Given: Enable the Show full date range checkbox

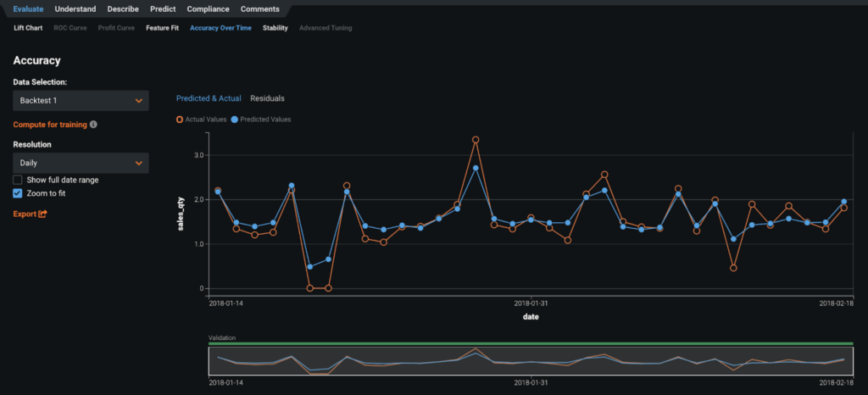Looking at the screenshot, I should click(x=18, y=180).
